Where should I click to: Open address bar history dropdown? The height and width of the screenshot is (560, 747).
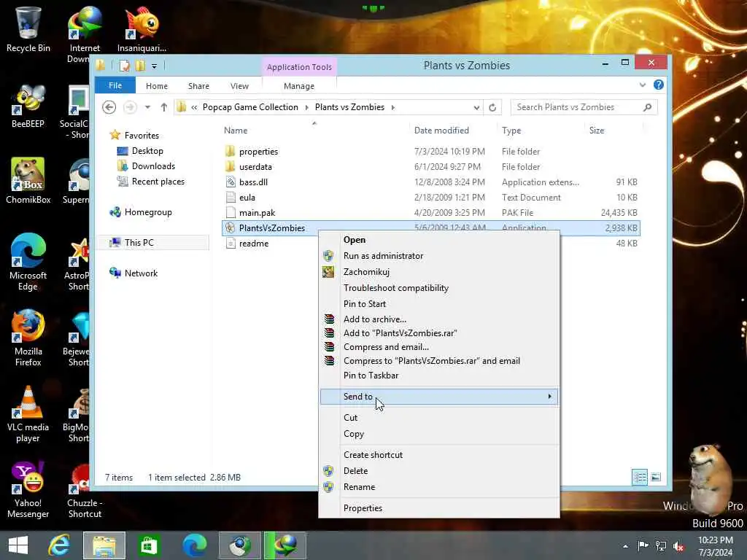click(476, 108)
